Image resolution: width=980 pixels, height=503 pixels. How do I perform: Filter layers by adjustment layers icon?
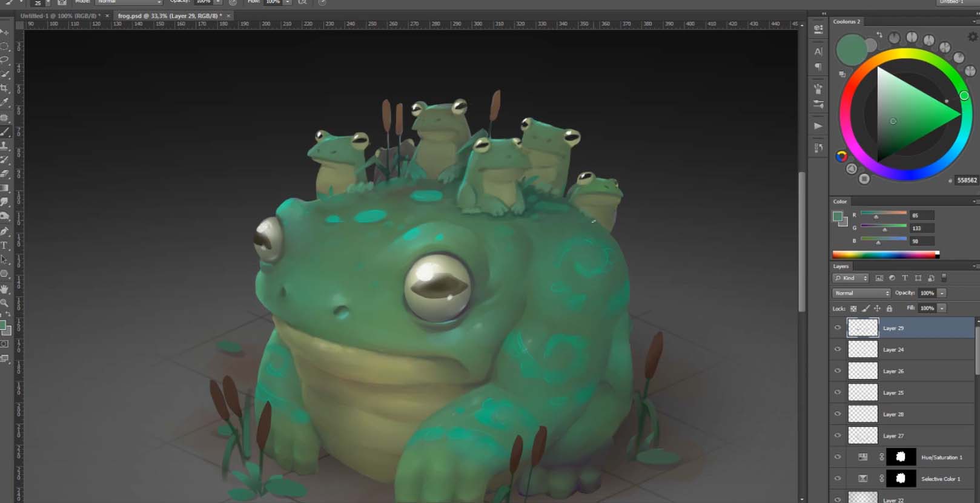tap(892, 278)
